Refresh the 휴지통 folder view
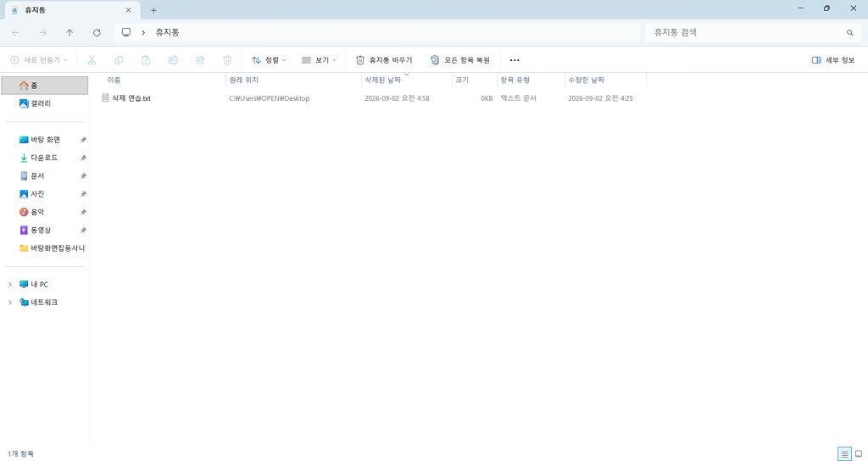The image size is (868, 461). coord(97,33)
